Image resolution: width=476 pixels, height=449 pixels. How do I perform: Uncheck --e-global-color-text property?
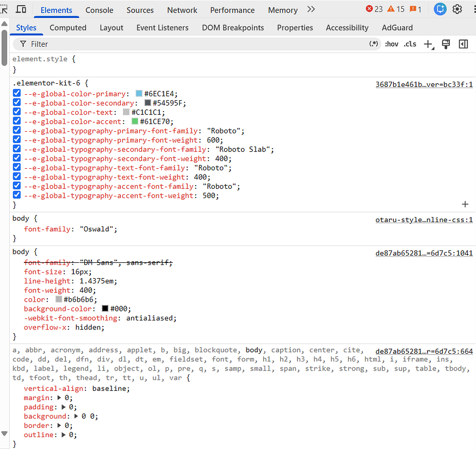[x=17, y=112]
